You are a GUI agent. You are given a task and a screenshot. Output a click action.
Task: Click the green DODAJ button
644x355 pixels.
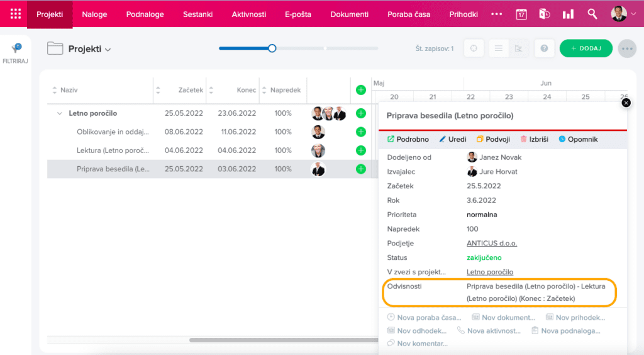(586, 48)
